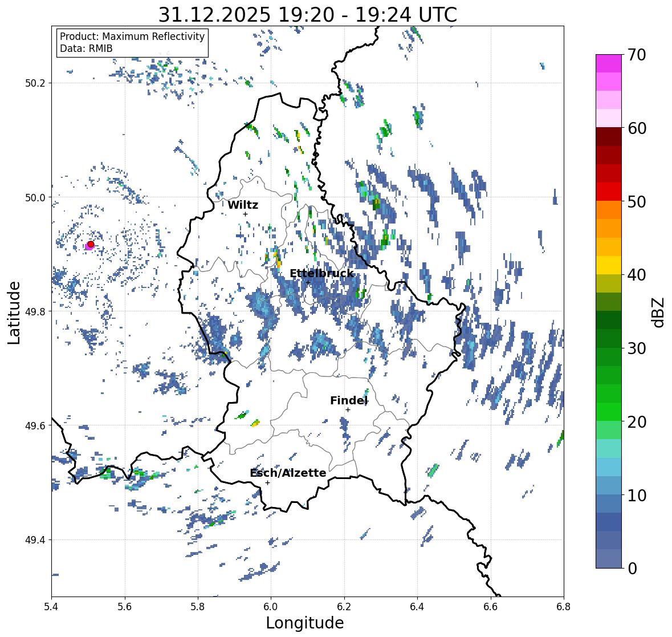Click the Ettelbruck city label
The width and height of the screenshot is (672, 637).
pos(322,274)
